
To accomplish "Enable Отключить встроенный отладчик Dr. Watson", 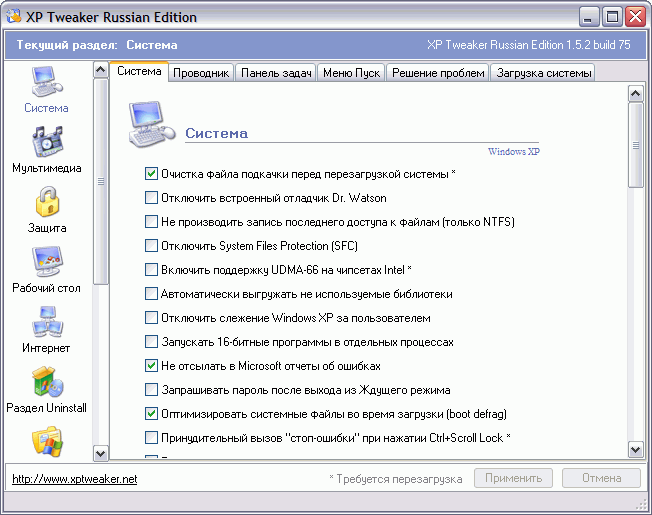I will 151,197.
